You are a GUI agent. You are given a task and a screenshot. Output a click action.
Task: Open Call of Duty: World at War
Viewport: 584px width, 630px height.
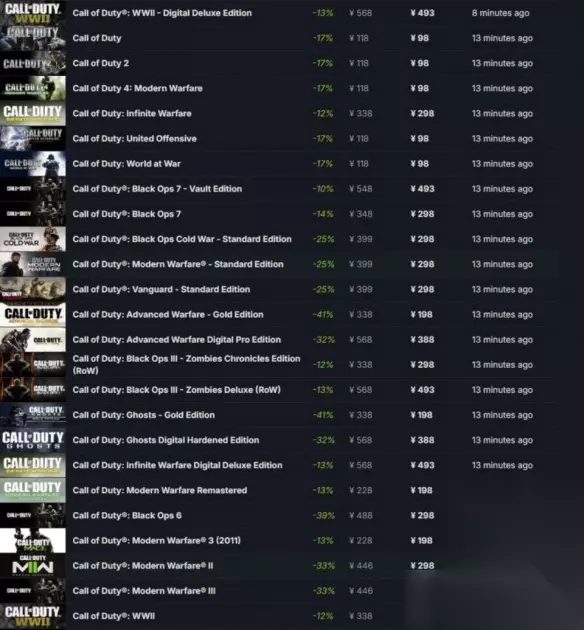tap(127, 164)
